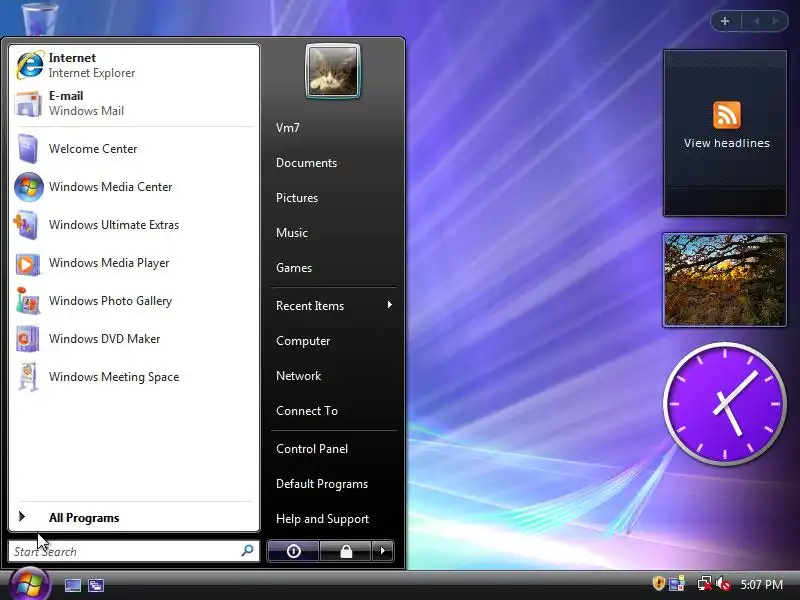
Task: Click the RSS feed headlines icon
Action: pyautogui.click(x=727, y=115)
